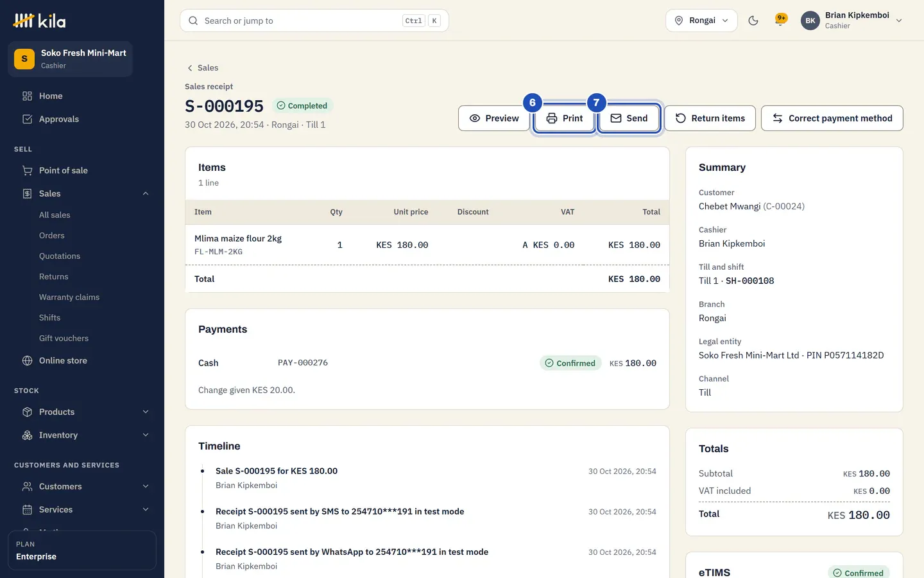This screenshot has height=578, width=924.
Task: Click Return items button
Action: click(x=710, y=118)
